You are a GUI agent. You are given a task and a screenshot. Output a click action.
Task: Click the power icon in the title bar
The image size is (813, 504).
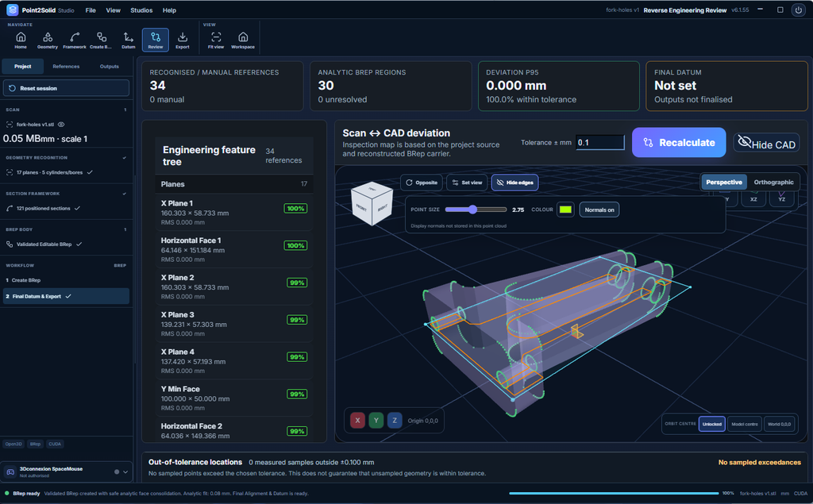coord(799,10)
